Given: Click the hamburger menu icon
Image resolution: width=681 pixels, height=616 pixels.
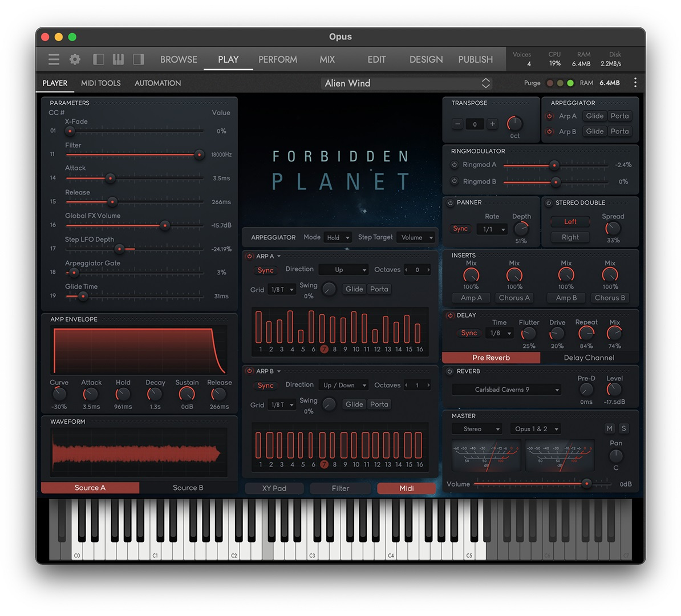Looking at the screenshot, I should [x=53, y=59].
